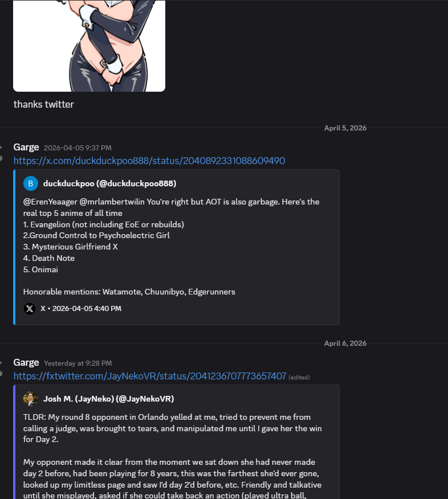Open the x.com duckduckpoo888 status link
The image size is (448, 499).
tap(149, 161)
